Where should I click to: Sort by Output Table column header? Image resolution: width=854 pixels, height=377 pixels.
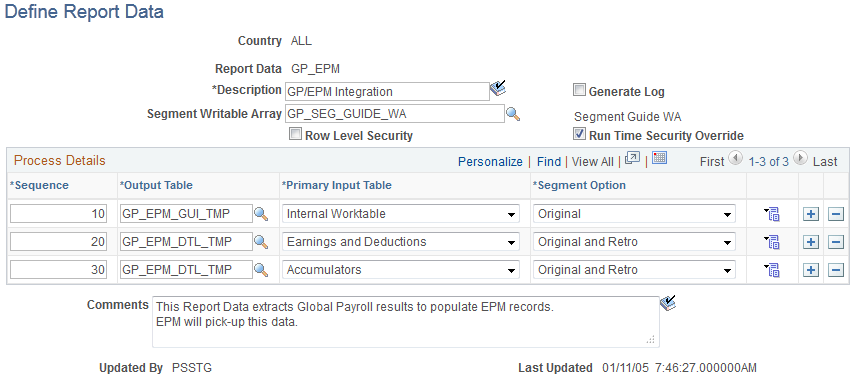coord(156,185)
